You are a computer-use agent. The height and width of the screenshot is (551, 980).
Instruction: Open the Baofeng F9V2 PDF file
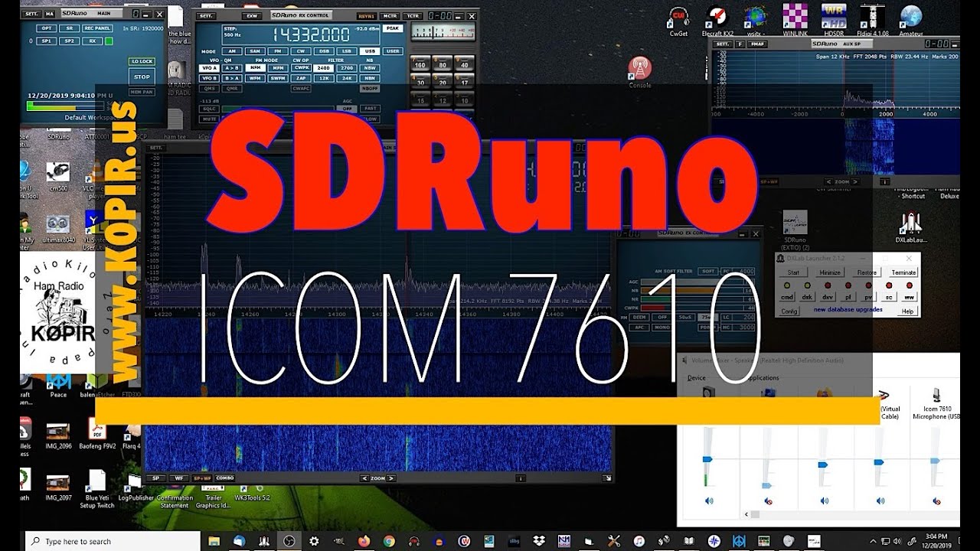coord(97,435)
